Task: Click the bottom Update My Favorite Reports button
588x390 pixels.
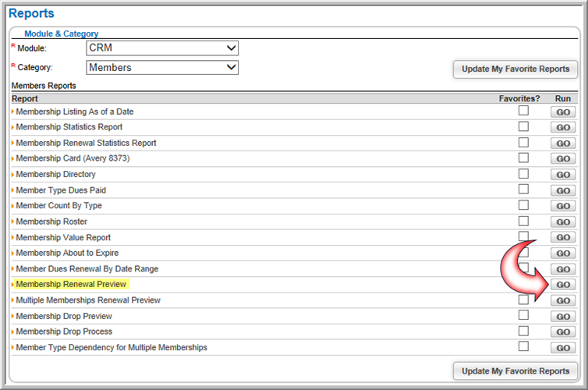Action: pyautogui.click(x=515, y=371)
